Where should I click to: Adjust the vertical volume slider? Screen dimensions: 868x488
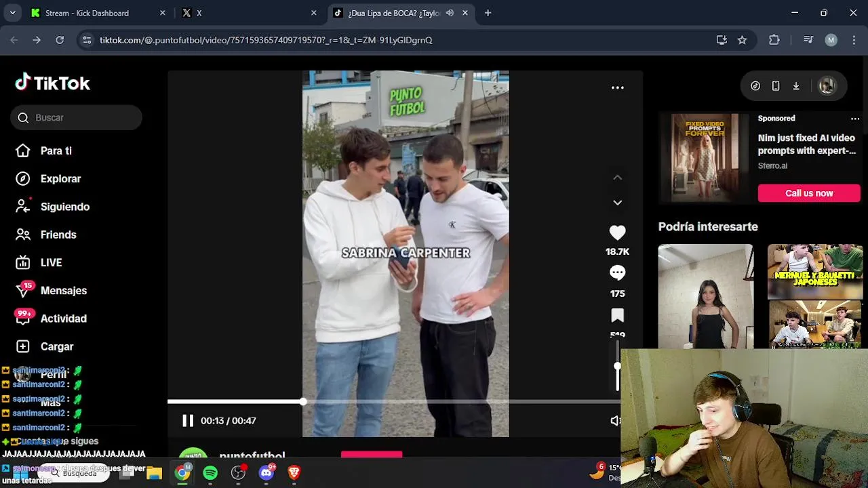point(617,366)
